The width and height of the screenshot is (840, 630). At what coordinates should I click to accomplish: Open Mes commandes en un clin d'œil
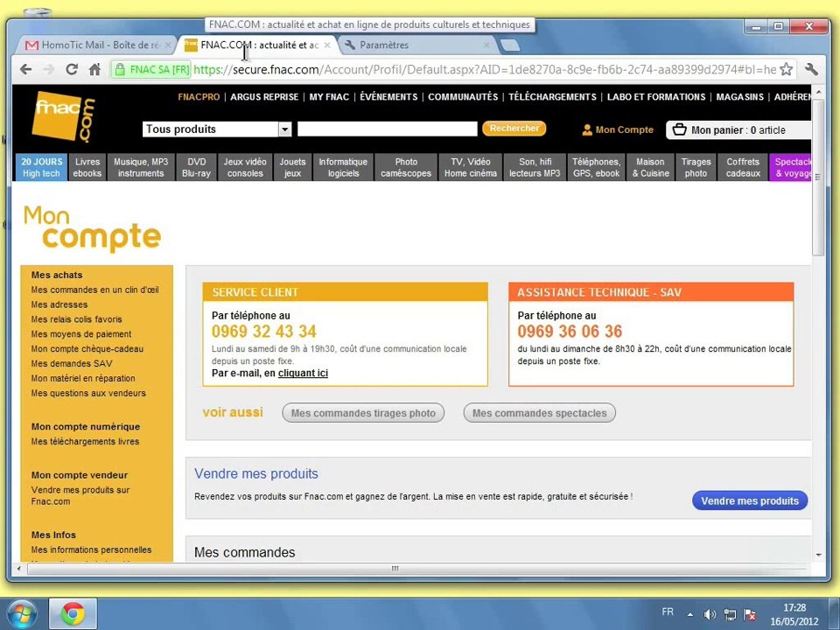(x=94, y=290)
